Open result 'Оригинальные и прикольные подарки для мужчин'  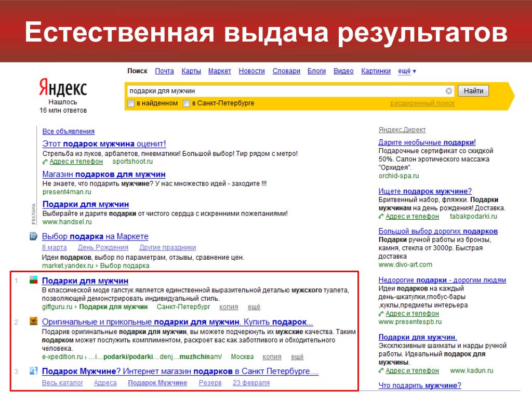(178, 322)
